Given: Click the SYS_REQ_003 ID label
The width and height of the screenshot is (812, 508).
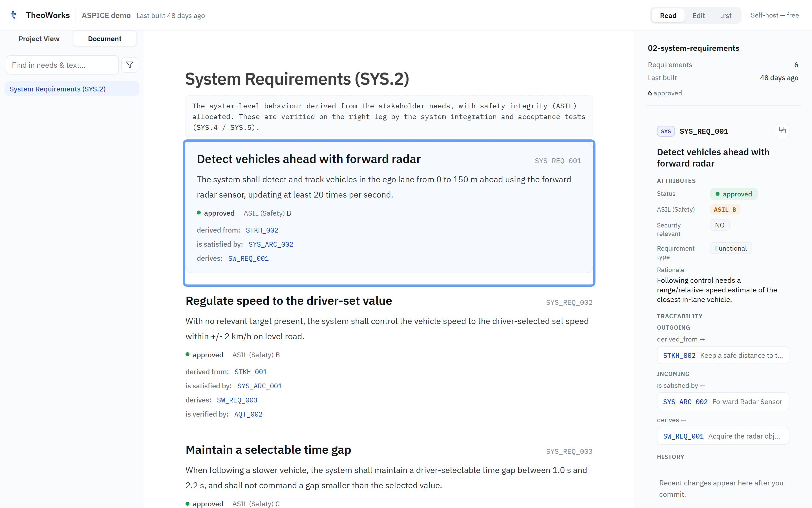Looking at the screenshot, I should pyautogui.click(x=569, y=451).
